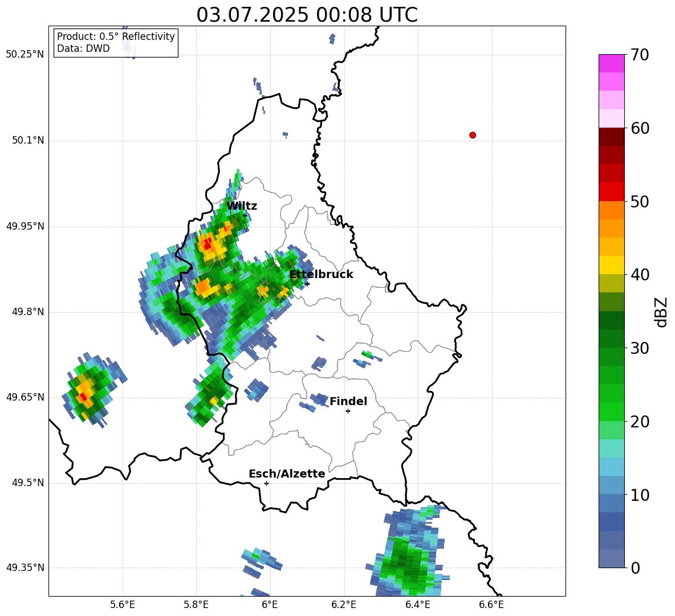Image resolution: width=675 pixels, height=616 pixels.
Task: Click the Esch/Alzette city label
Action: 287,474
